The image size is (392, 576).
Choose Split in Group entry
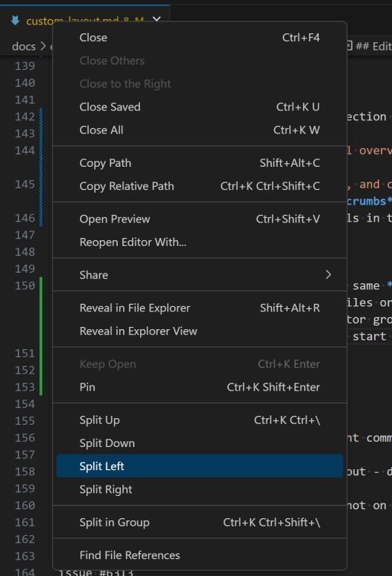(x=199, y=523)
